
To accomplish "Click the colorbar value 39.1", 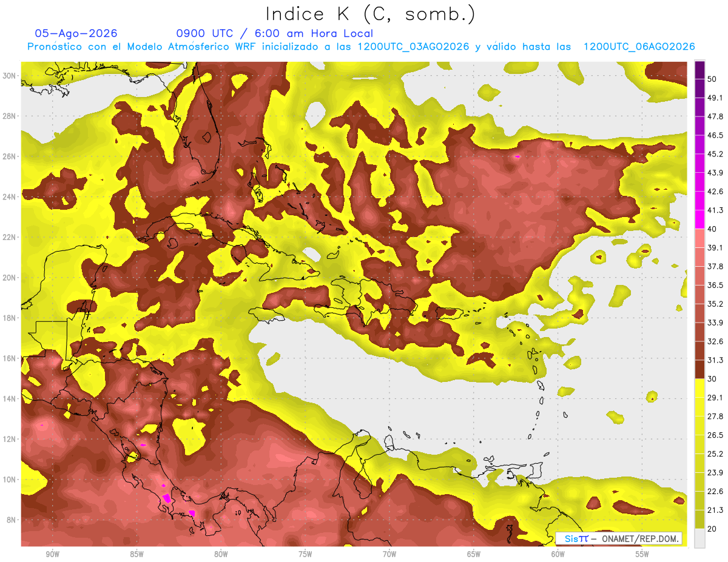I will coord(716,247).
